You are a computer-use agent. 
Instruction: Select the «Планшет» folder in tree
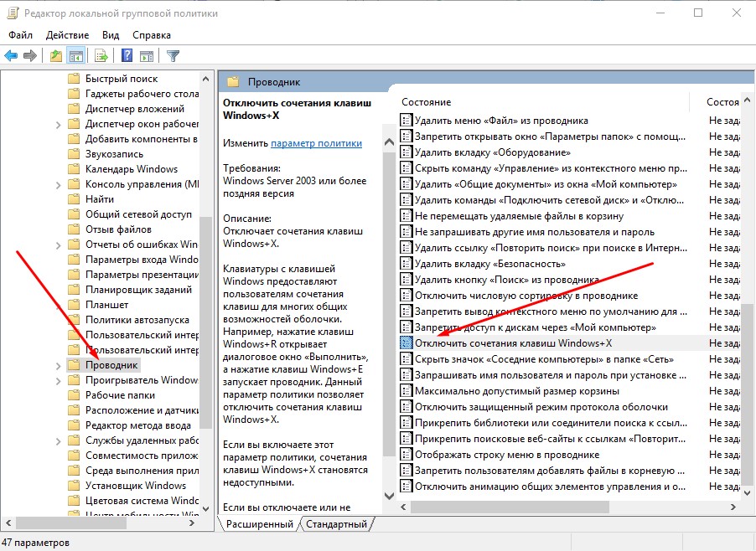106,305
